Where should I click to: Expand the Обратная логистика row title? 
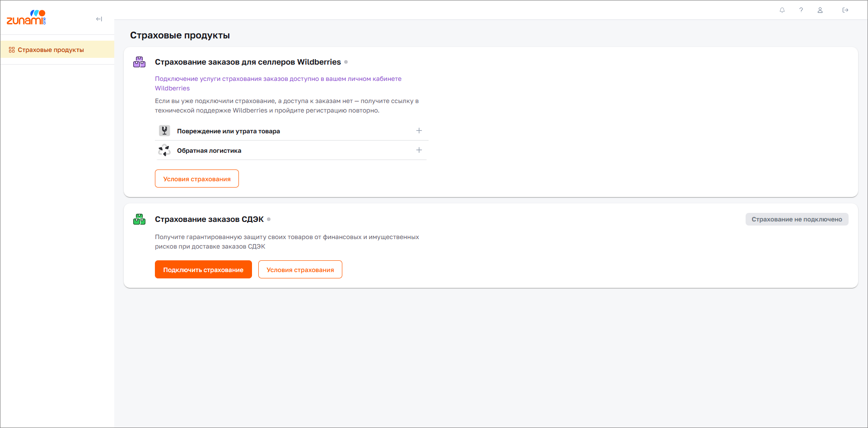[209, 151]
